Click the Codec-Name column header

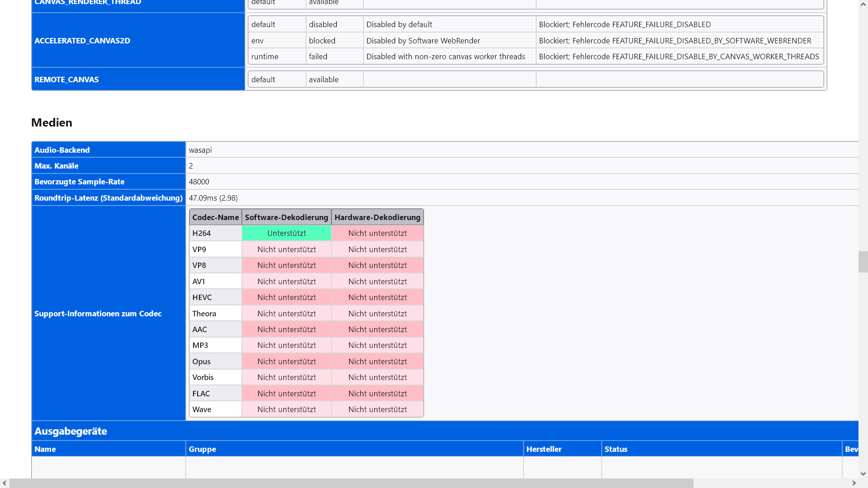215,217
